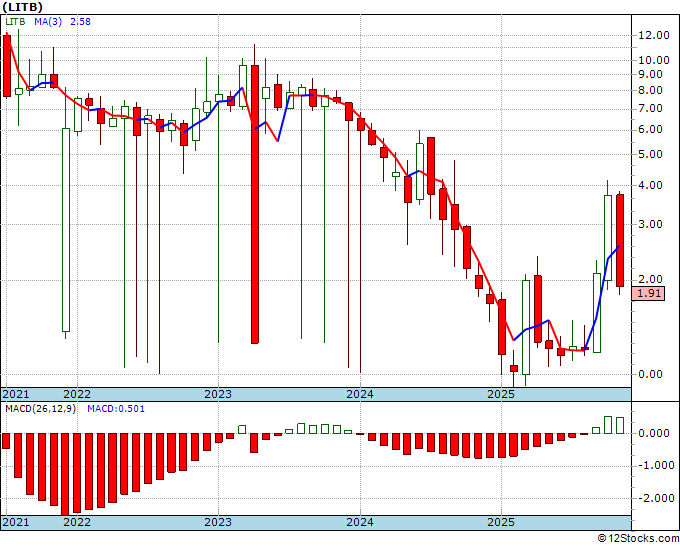
Task: Click the 12Stocks.com copyright link
Action: [638, 538]
